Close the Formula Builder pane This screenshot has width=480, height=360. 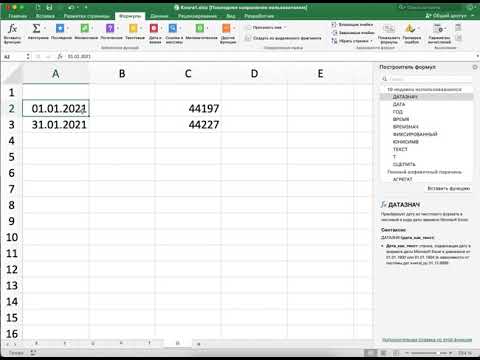[475, 67]
